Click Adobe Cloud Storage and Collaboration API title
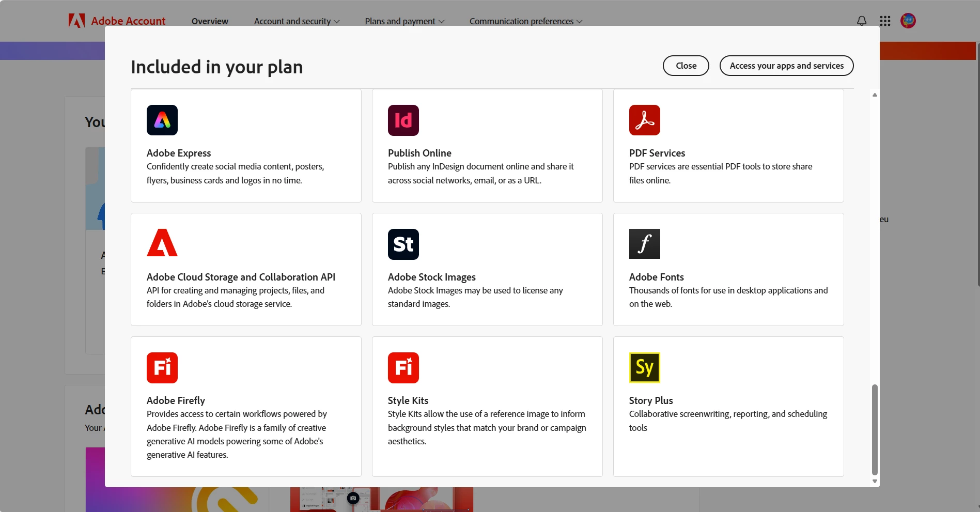Viewport: 980px width, 512px height. coord(241,277)
